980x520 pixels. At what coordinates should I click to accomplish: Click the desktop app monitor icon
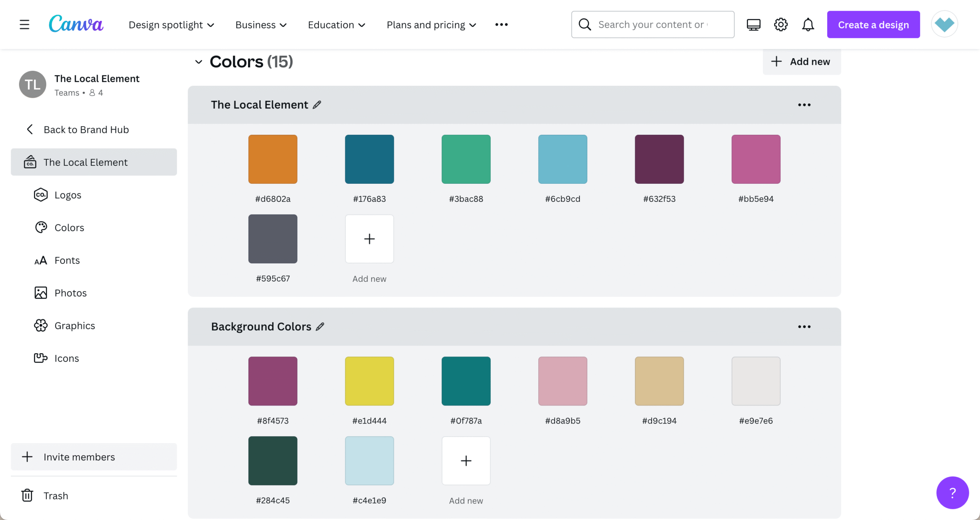(x=753, y=25)
